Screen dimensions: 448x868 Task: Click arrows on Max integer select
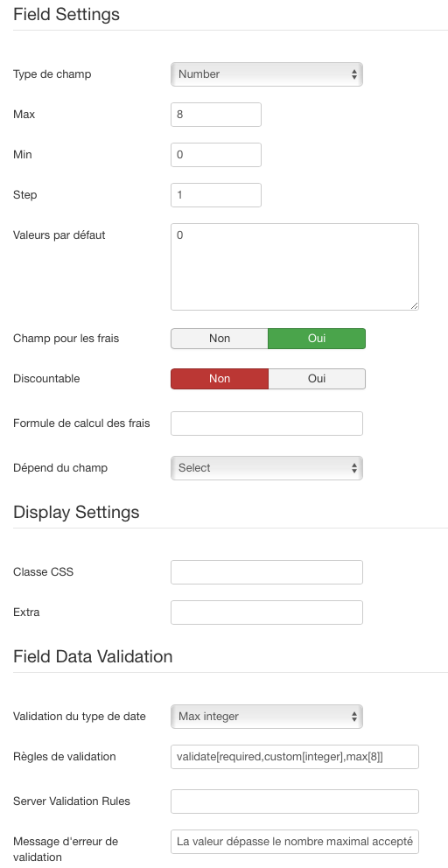coord(354,717)
